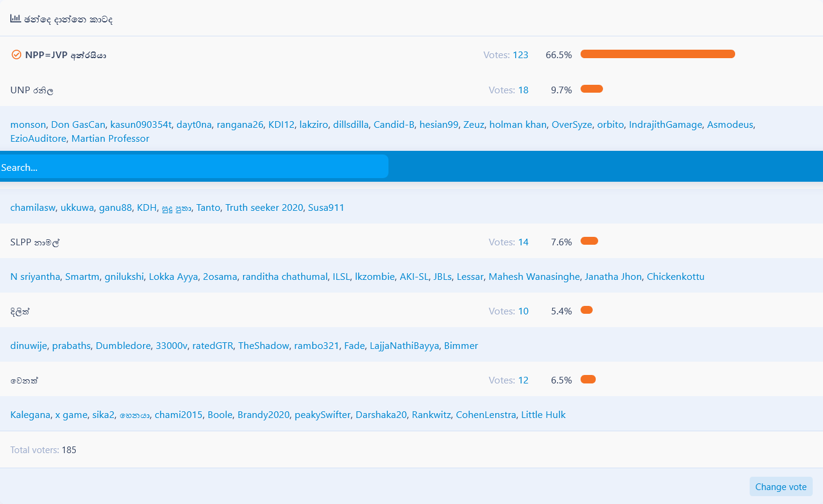The height and width of the screenshot is (504, 823).
Task: Open voter profile Don GasCan
Action: tap(78, 125)
